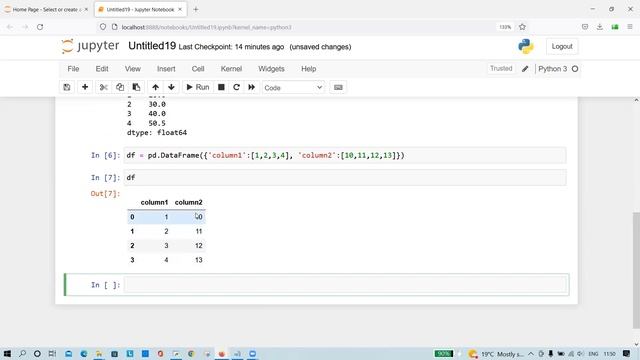640x360 pixels.
Task: Click the pencil edit mode icon
Action: 525,69
